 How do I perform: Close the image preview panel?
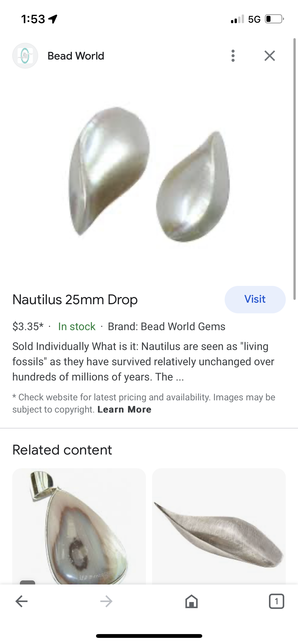coord(269,56)
